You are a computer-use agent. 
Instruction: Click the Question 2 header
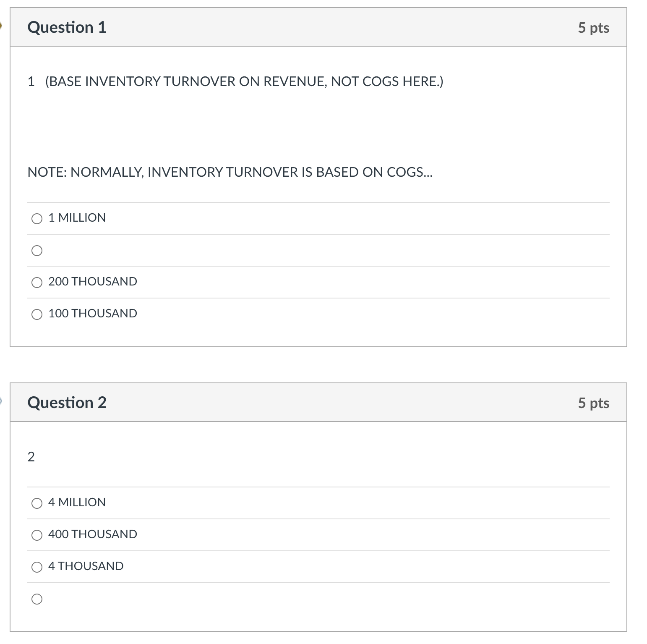(x=67, y=402)
